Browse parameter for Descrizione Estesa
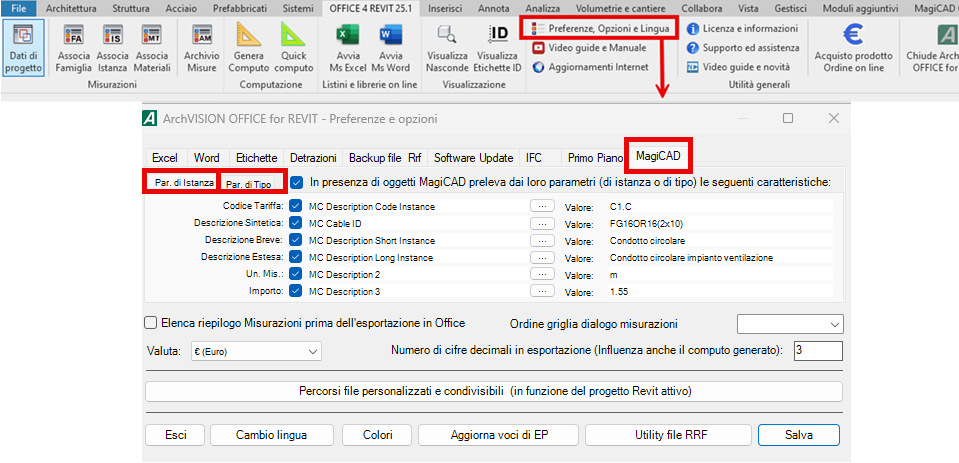Image resolution: width=959 pixels, height=463 pixels. point(542,257)
